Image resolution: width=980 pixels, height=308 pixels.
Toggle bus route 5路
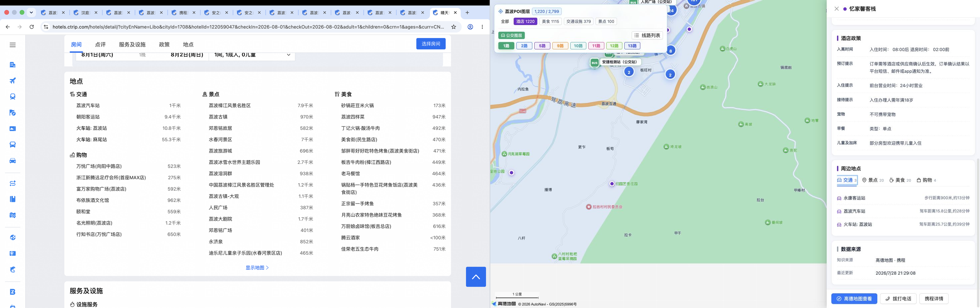(542, 46)
